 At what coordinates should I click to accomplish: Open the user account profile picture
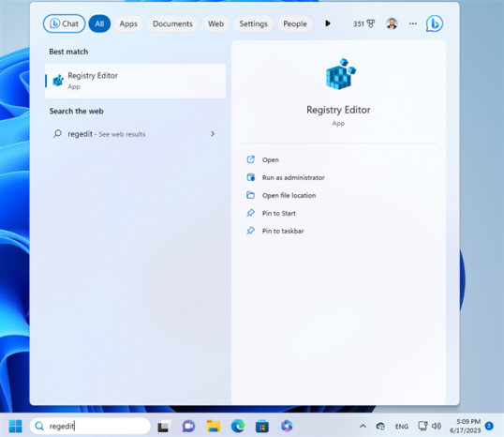(392, 23)
